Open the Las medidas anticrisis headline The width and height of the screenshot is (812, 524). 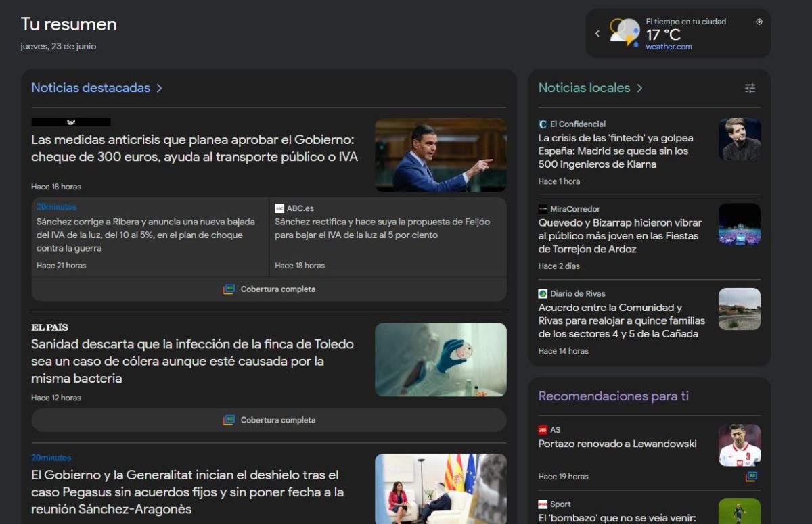(x=194, y=148)
